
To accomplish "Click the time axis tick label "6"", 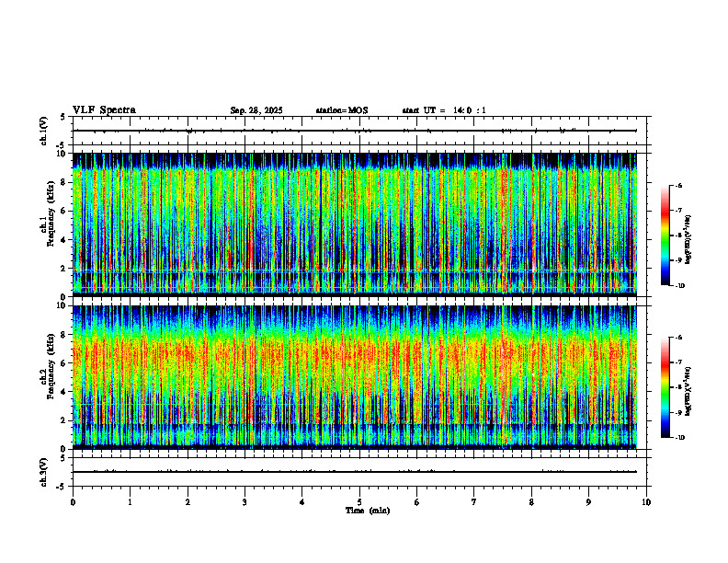I will 417,502.
